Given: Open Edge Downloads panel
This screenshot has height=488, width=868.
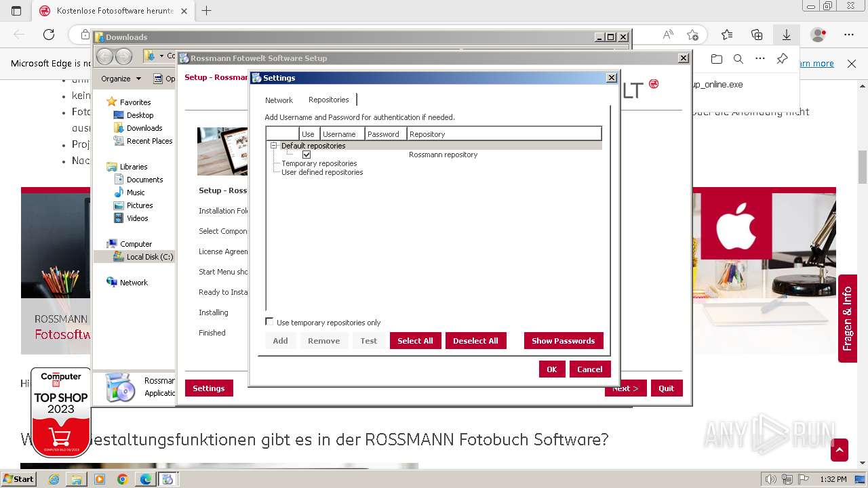Looking at the screenshot, I should tap(787, 35).
